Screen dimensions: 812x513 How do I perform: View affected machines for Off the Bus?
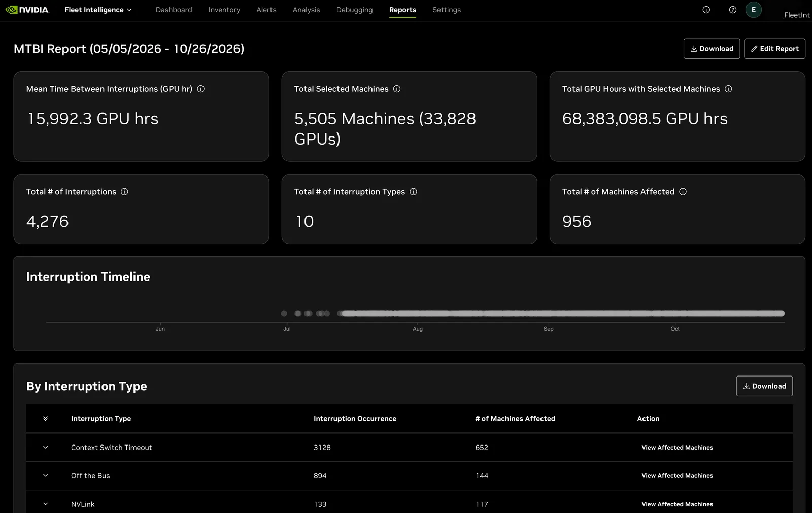point(677,476)
